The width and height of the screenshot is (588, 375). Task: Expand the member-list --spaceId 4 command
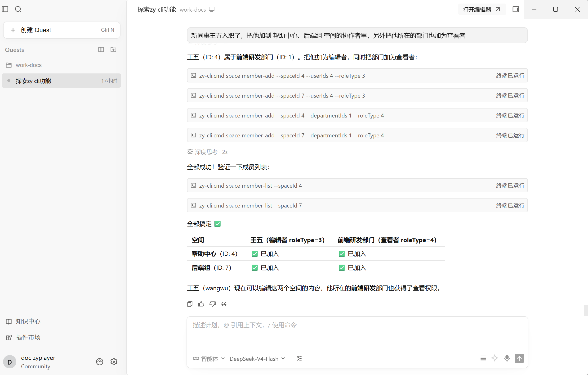point(357,185)
